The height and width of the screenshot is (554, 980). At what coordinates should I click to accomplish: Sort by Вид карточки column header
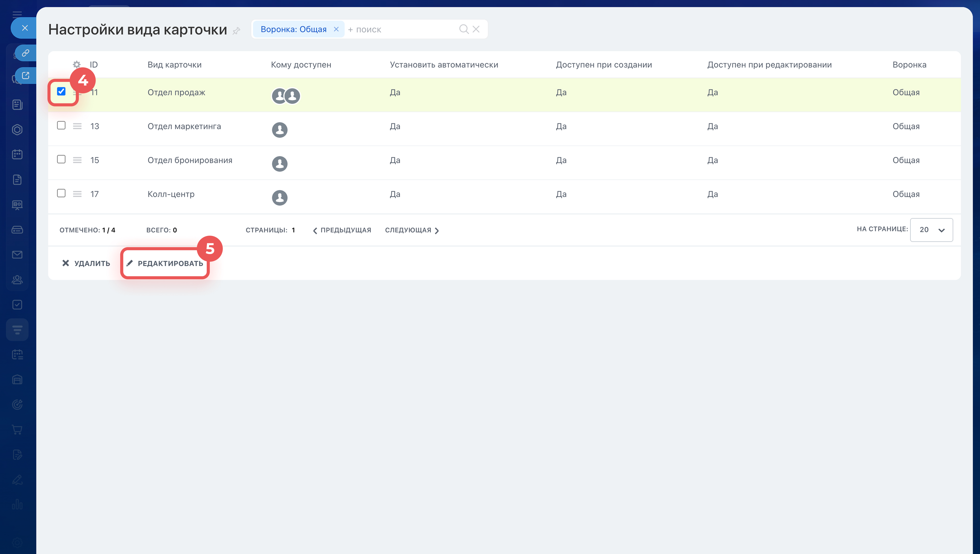pos(174,65)
